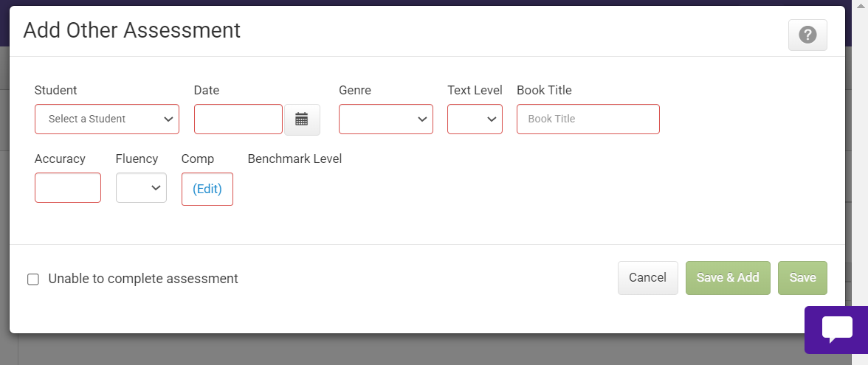Screen dimensions: 868x365
Task: Open help with the question mark icon
Action: [807, 35]
